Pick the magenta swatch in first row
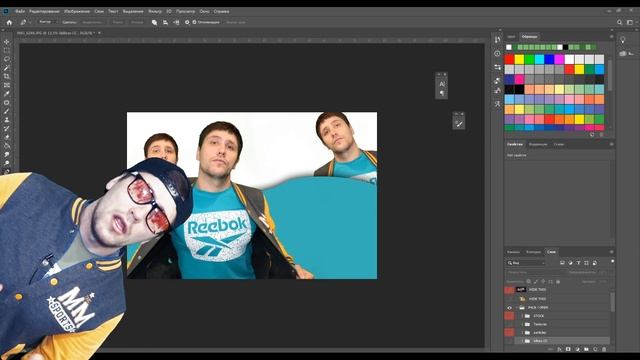Screen dimensions: 640x360 coord(559,60)
